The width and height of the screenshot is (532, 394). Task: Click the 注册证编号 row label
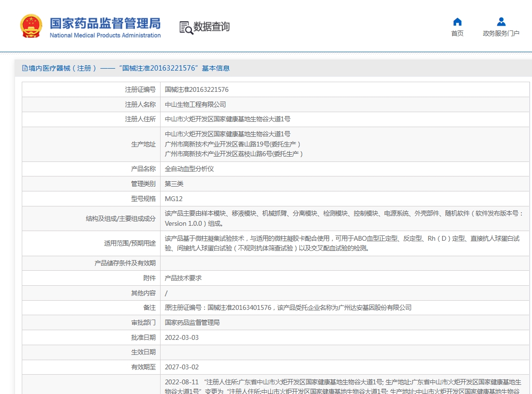click(140, 89)
